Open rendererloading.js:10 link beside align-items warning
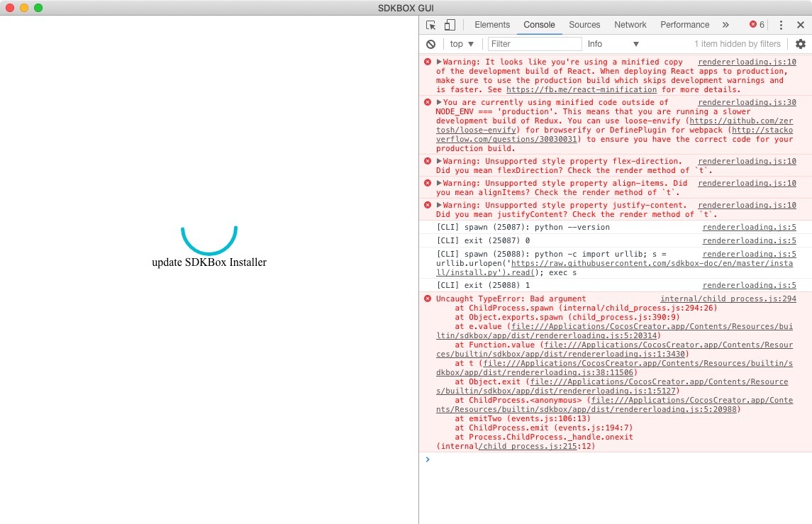 [747, 184]
